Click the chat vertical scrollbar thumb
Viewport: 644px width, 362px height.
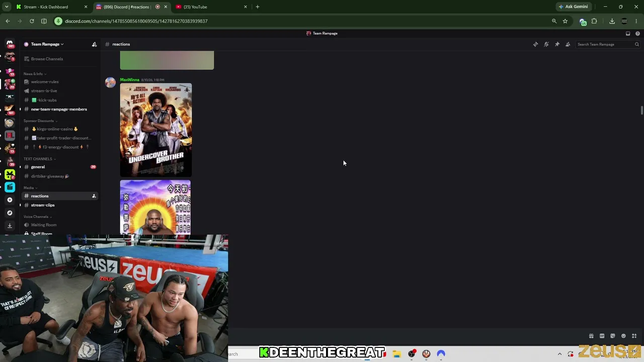click(x=641, y=111)
